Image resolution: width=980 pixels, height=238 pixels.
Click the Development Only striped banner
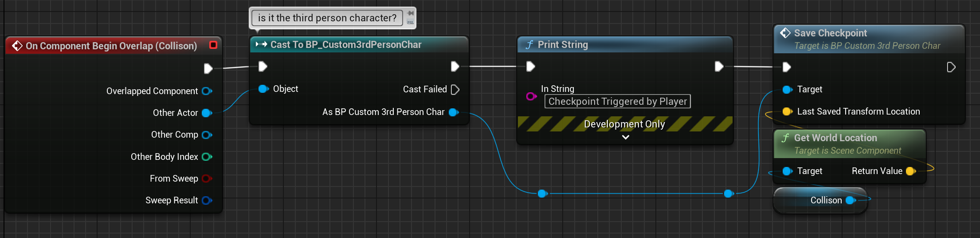pos(625,124)
